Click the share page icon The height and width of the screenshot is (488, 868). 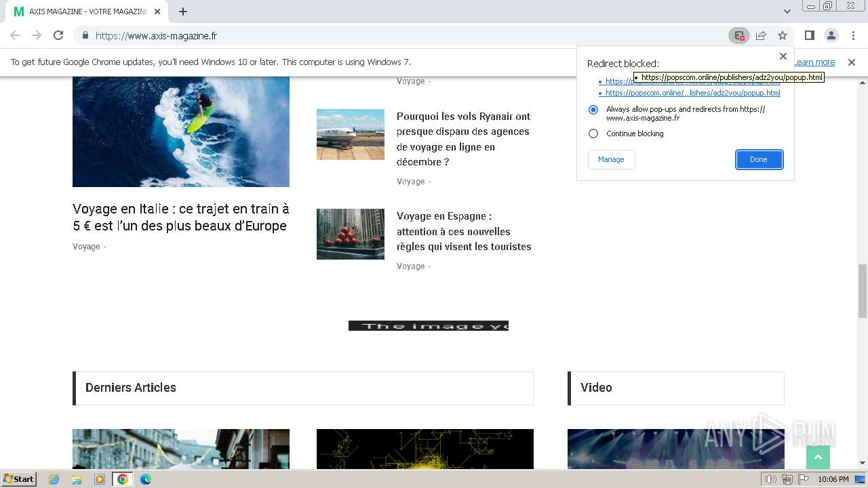click(761, 35)
